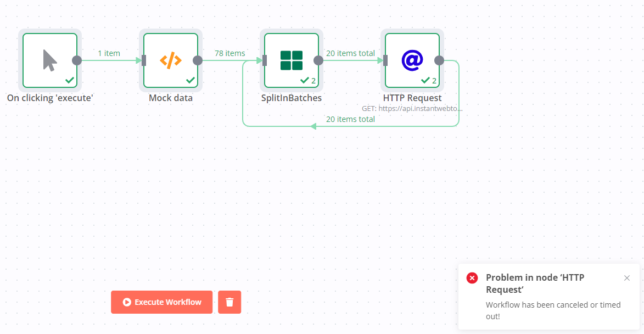644x334 pixels.
Task: Open the Mock data code node
Action: (x=170, y=60)
